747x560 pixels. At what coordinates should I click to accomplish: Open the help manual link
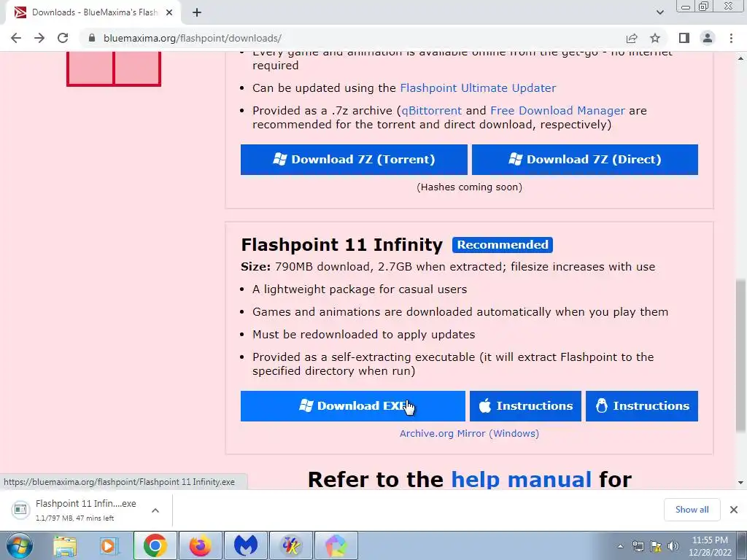[521, 479]
